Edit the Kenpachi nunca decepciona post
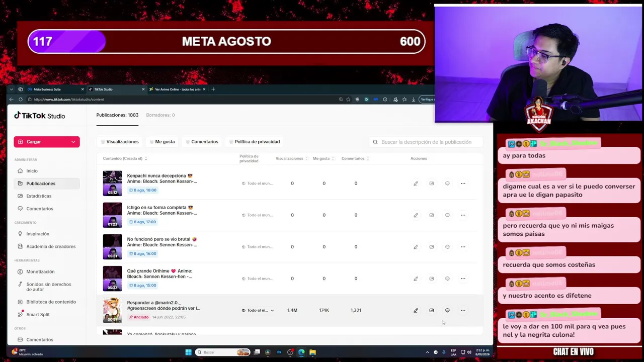This screenshot has width=644, height=362. (416, 184)
